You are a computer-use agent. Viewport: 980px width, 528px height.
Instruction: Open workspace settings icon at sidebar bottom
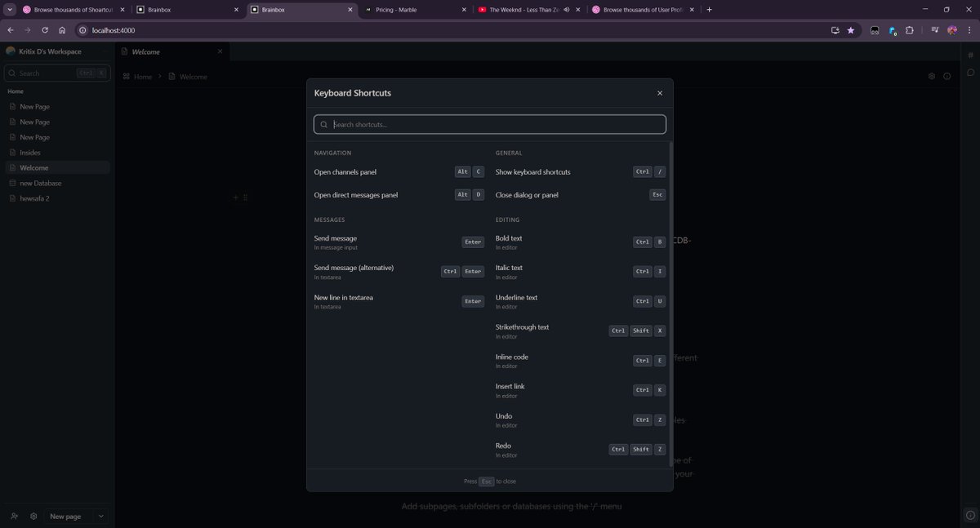pos(33,517)
